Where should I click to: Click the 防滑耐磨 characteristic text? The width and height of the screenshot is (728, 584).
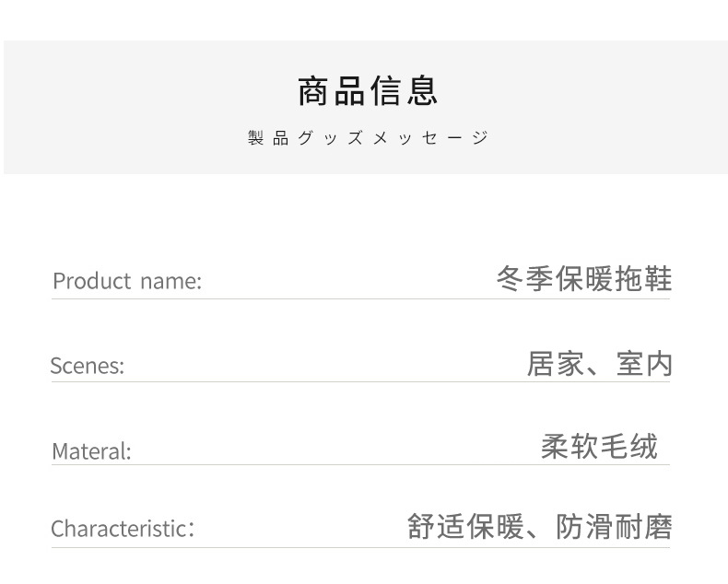click(614, 527)
